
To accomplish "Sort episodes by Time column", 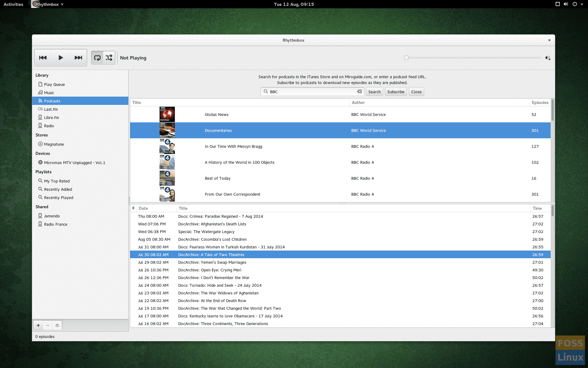I will tap(540, 208).
